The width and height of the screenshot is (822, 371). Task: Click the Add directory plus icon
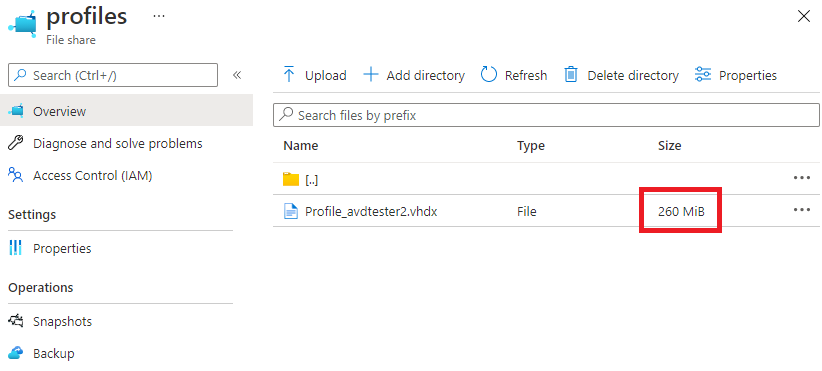371,75
